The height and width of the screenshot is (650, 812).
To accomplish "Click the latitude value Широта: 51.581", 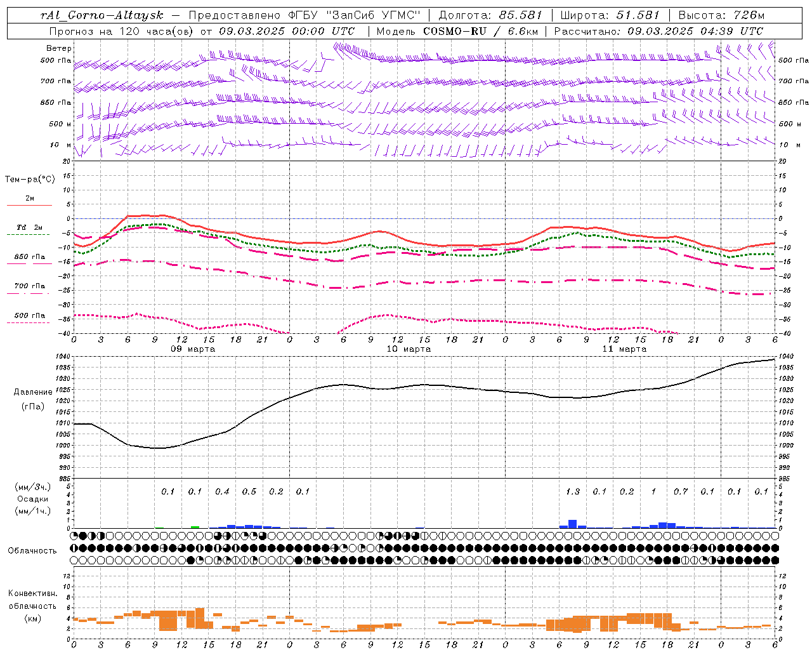I will (x=610, y=15).
